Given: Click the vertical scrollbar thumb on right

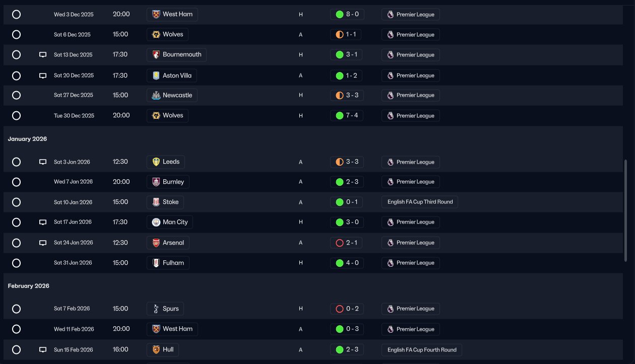Looking at the screenshot, I should (625, 211).
